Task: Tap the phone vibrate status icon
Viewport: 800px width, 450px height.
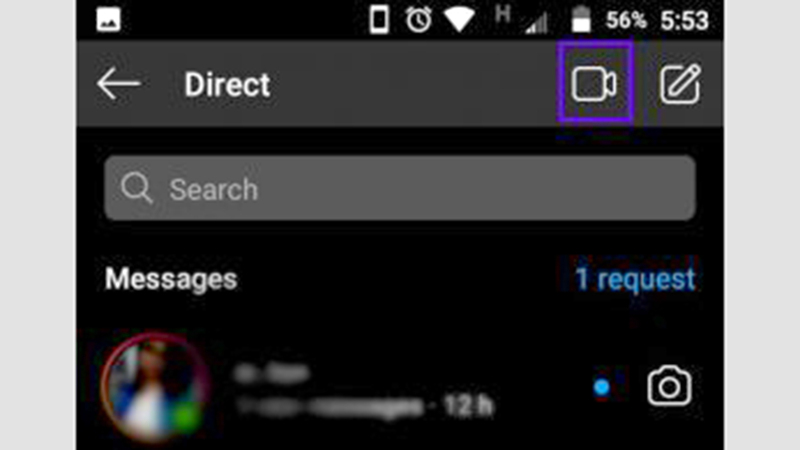Action: pyautogui.click(x=379, y=20)
